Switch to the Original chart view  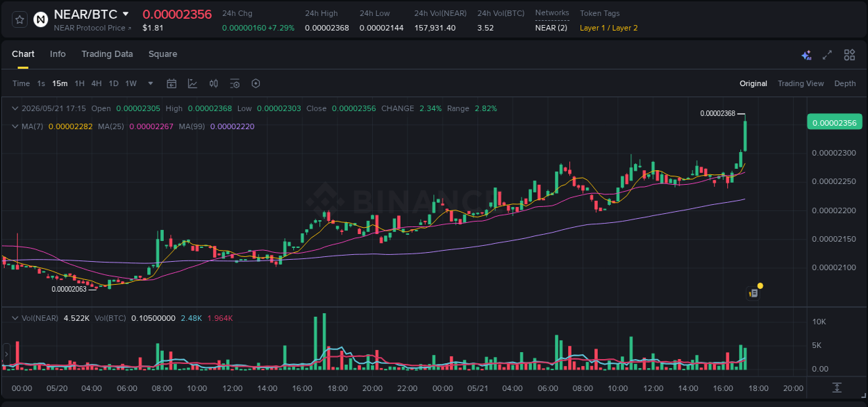point(753,83)
